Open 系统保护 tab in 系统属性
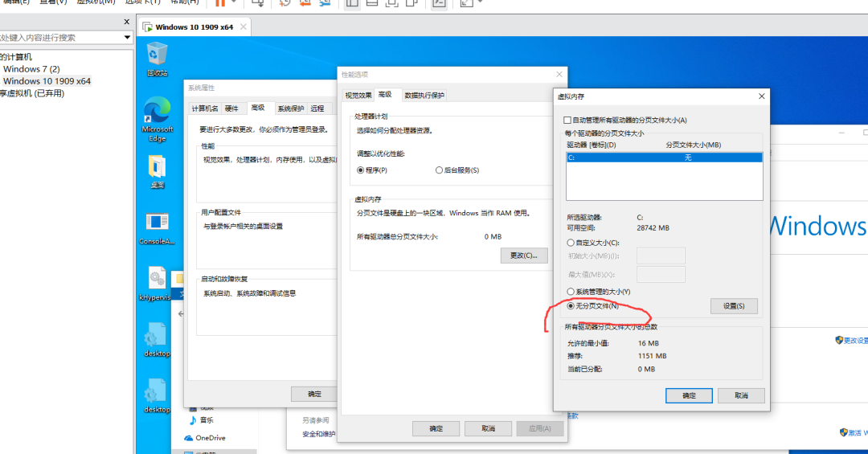 tap(291, 108)
